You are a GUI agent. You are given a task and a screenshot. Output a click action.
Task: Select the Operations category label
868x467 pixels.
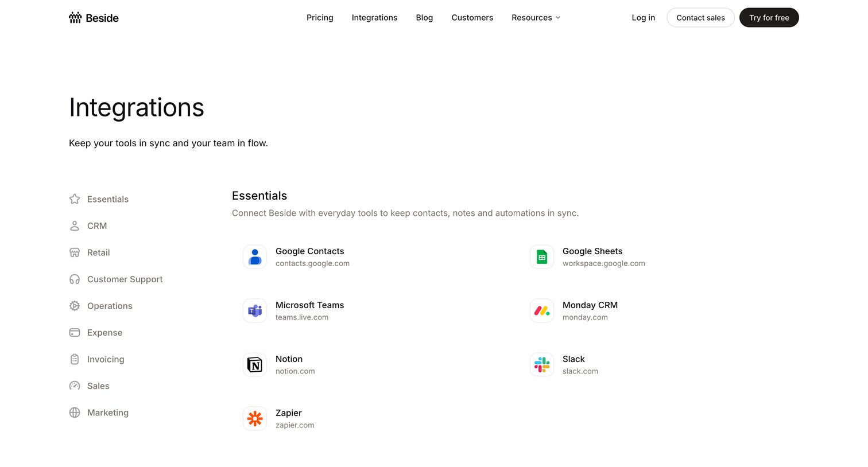coord(110,306)
